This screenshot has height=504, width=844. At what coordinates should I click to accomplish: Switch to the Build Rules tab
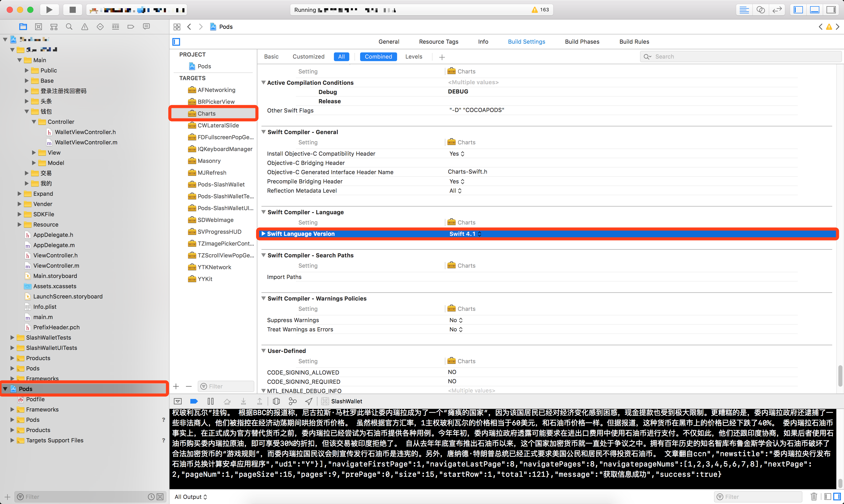coord(634,41)
